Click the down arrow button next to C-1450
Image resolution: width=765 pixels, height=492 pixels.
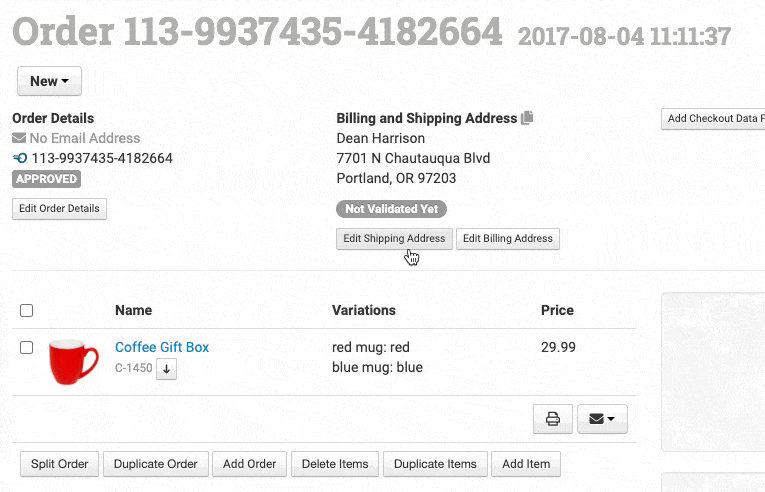[167, 369]
